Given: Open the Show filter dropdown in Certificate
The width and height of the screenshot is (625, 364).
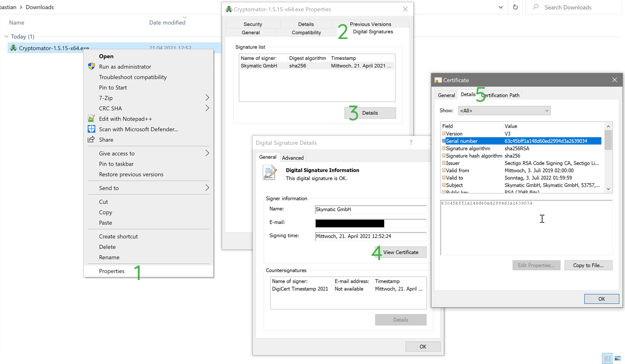Looking at the screenshot, I should [x=547, y=111].
